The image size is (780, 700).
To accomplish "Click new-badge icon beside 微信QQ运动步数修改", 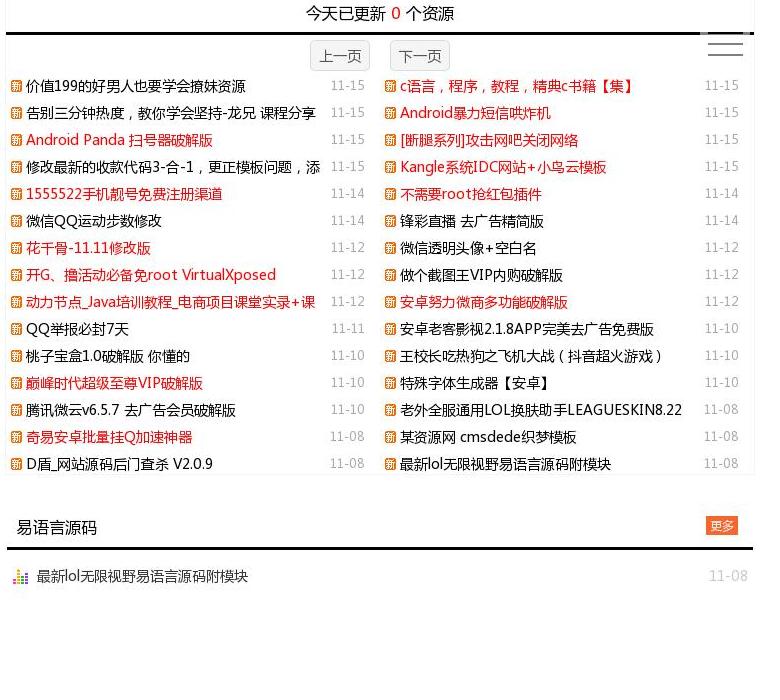I will (x=16, y=221).
